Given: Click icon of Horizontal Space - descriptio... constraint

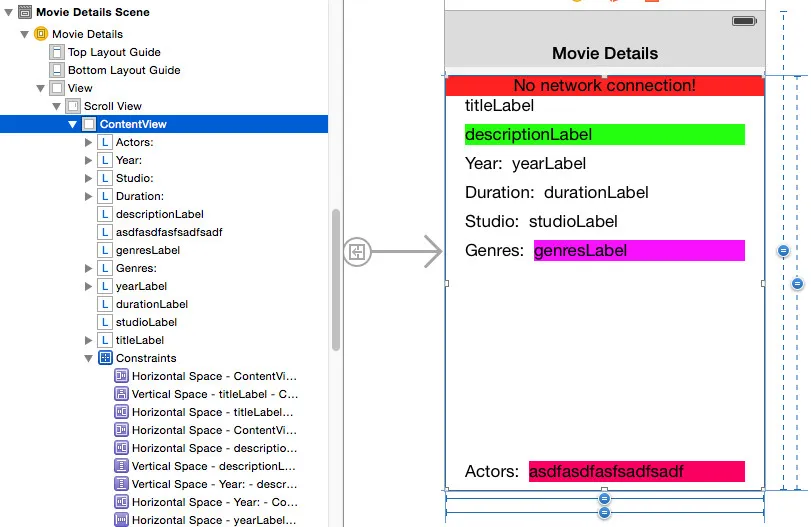Looking at the screenshot, I should coord(121,448).
